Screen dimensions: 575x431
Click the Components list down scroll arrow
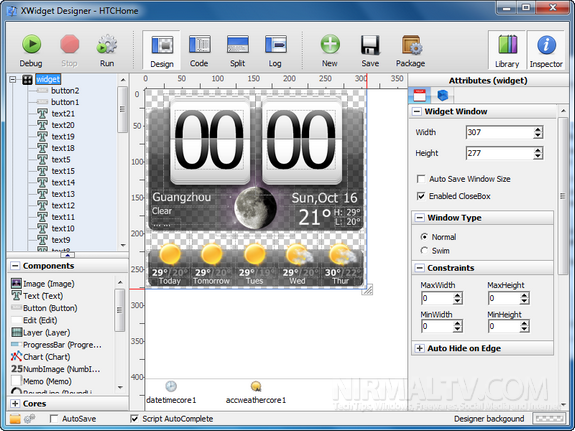pyautogui.click(x=120, y=387)
